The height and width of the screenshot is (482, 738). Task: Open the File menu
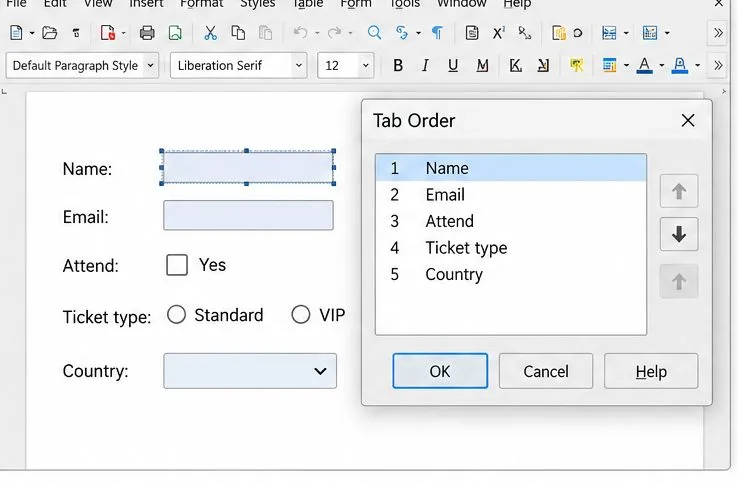tap(16, 4)
